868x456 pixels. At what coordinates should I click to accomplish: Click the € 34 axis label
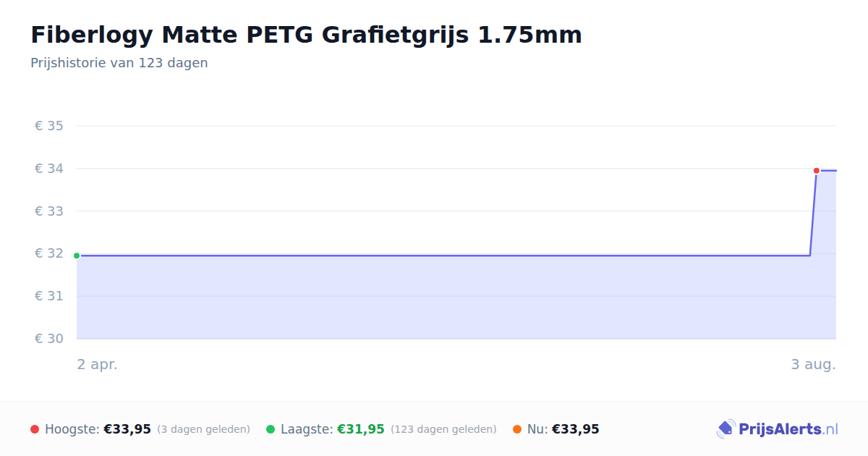tap(49, 169)
